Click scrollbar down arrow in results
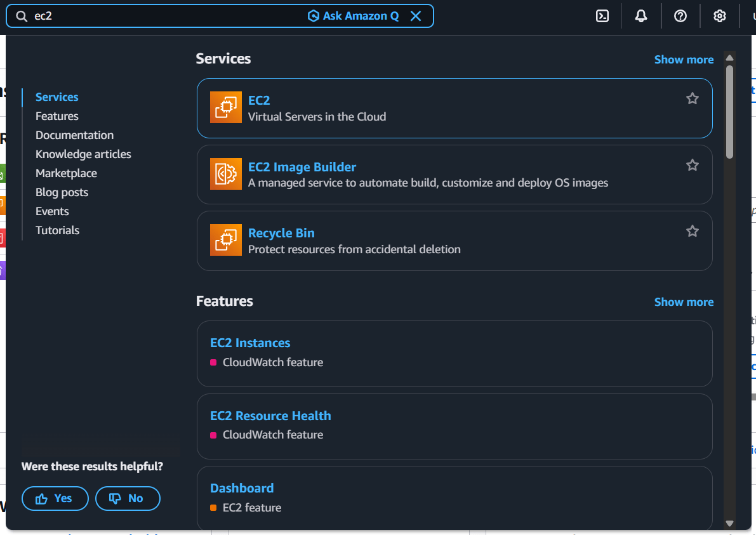This screenshot has height=535, width=756. pos(729,523)
